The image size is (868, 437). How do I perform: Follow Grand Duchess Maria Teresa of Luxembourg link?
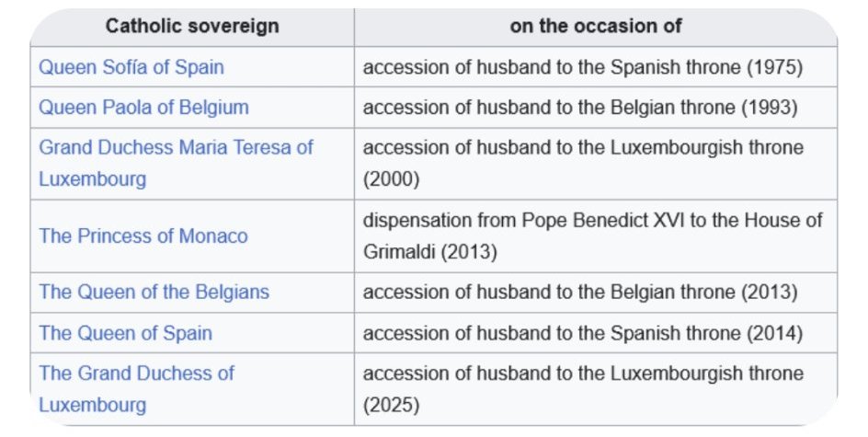pos(176,148)
